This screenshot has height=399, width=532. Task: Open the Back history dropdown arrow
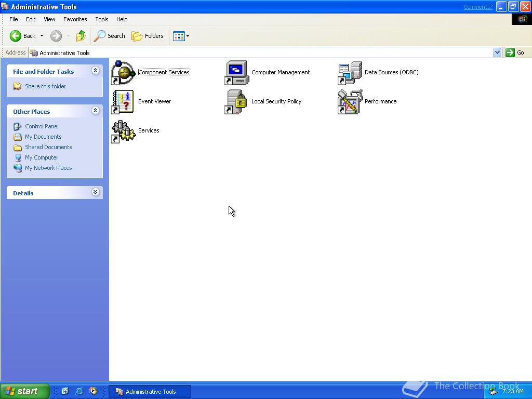[42, 36]
